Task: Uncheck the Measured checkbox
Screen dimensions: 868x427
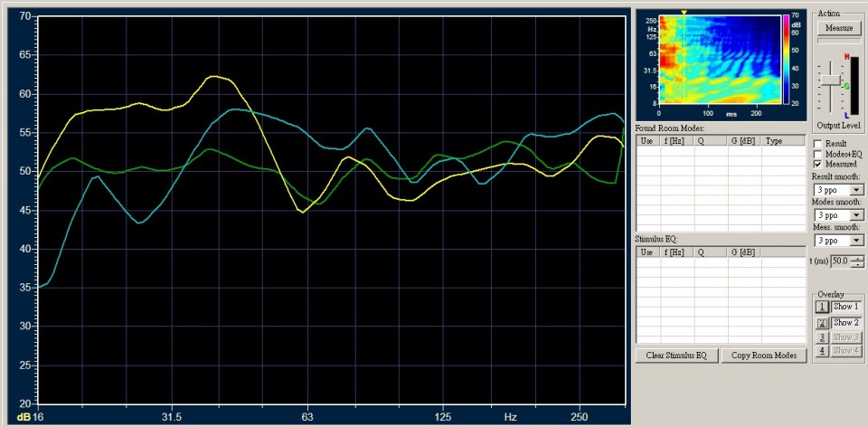Action: coord(817,165)
